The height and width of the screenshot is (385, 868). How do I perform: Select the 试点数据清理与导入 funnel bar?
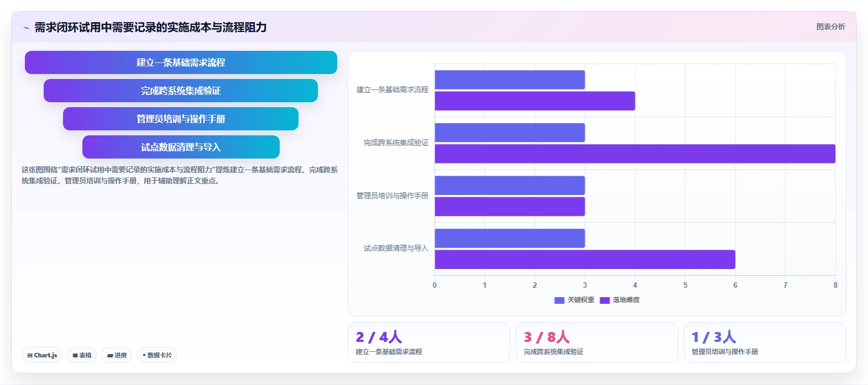pyautogui.click(x=181, y=147)
